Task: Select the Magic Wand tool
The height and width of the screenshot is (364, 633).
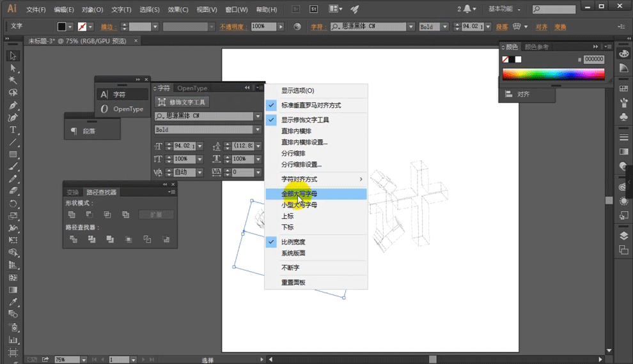Action: tap(13, 80)
